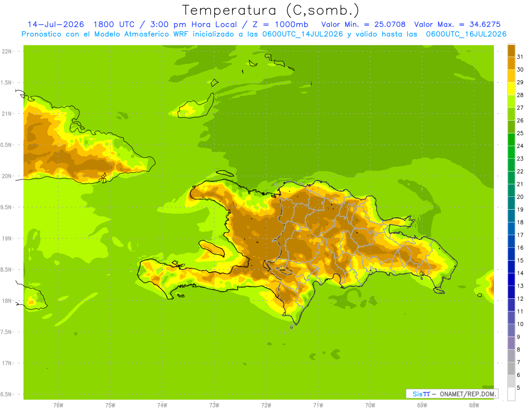Click the "18N" latitude label
This screenshot has width=532, height=411.
point(6,301)
